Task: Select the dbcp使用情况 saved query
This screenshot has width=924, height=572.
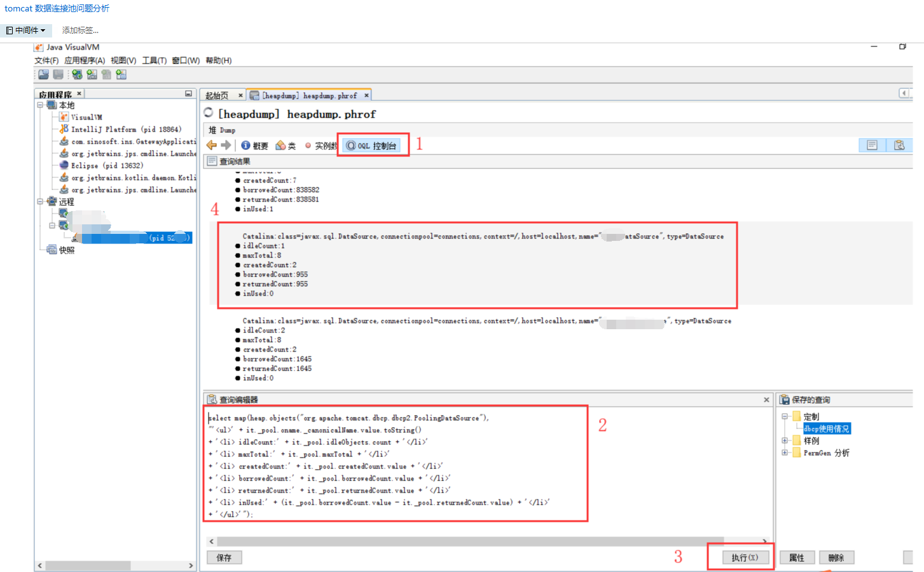Action: click(x=827, y=429)
